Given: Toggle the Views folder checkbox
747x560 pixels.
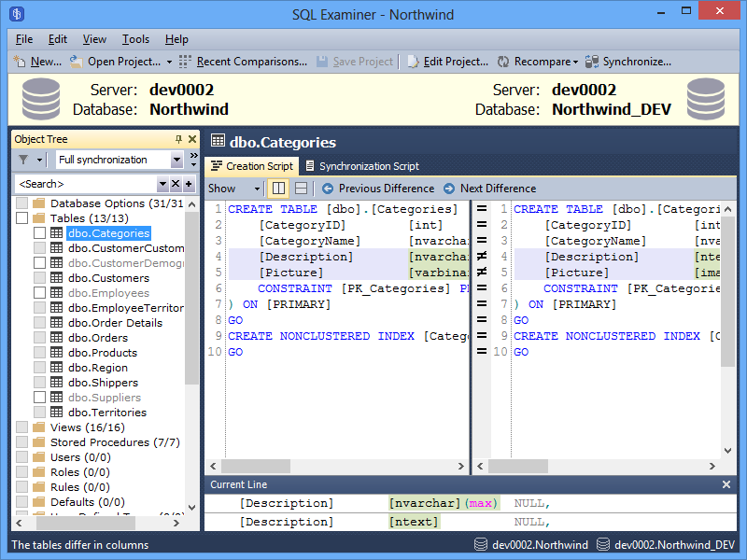Looking at the screenshot, I should pyautogui.click(x=21, y=427).
